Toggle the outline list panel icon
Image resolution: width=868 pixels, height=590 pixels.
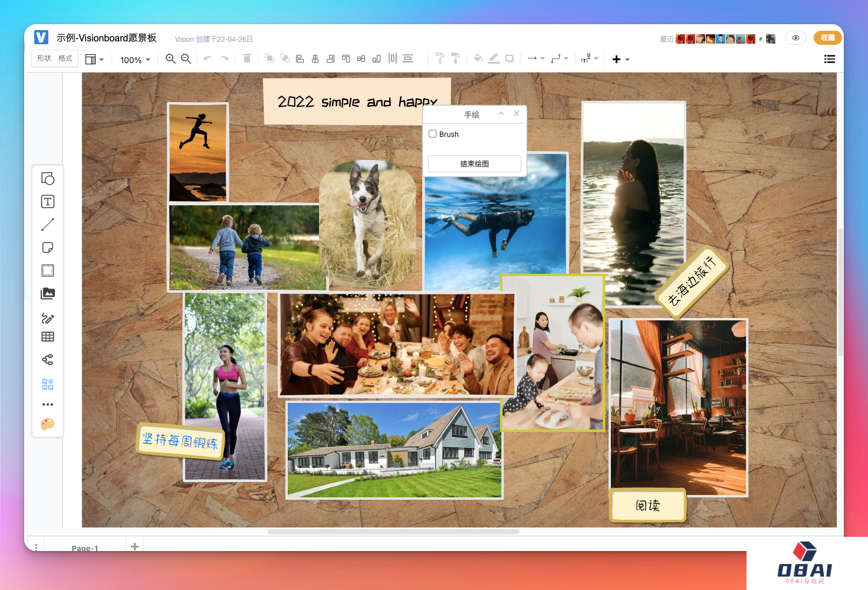pos(829,59)
